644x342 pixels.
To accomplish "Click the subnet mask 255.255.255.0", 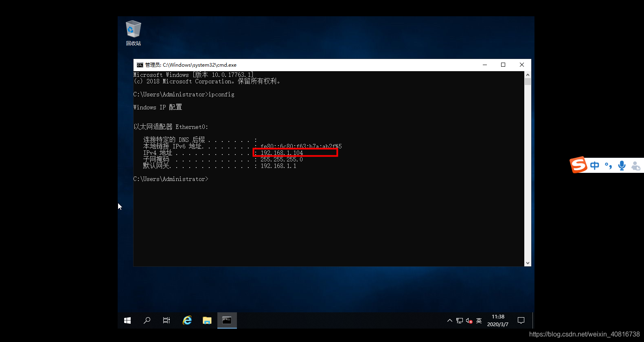I will click(x=282, y=159).
